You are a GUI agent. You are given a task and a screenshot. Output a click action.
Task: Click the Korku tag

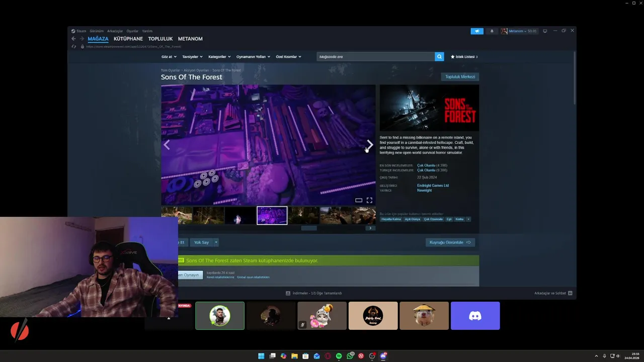pyautogui.click(x=459, y=219)
